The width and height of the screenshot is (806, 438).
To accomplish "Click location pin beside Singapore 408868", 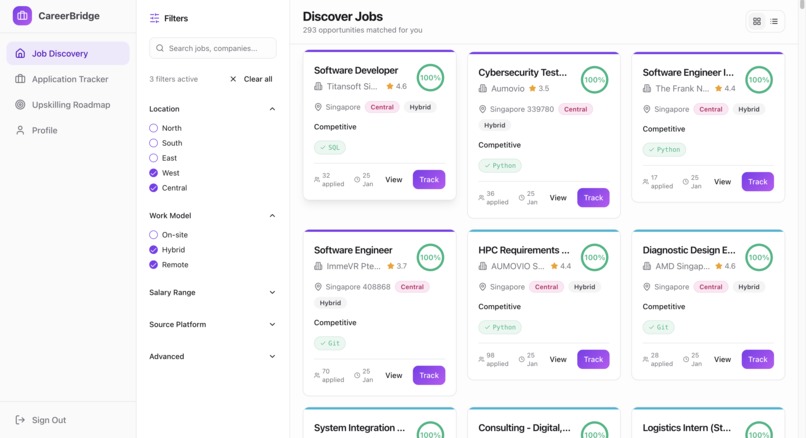I will [x=318, y=287].
